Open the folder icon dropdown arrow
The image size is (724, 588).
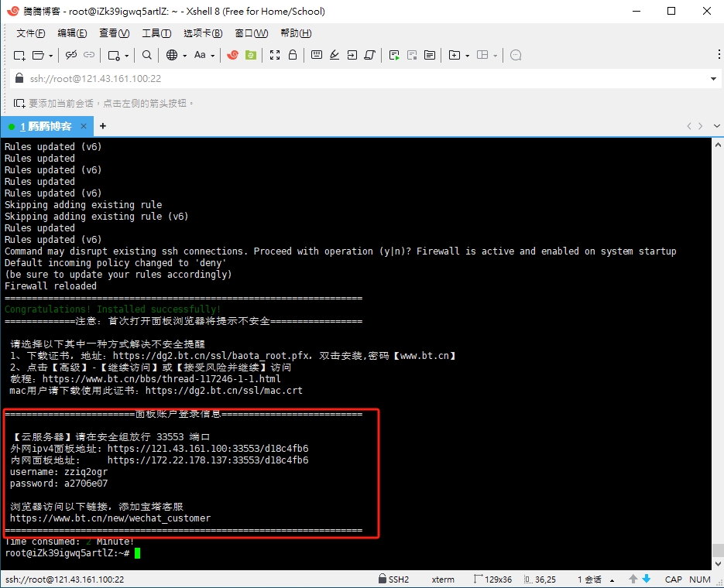51,56
